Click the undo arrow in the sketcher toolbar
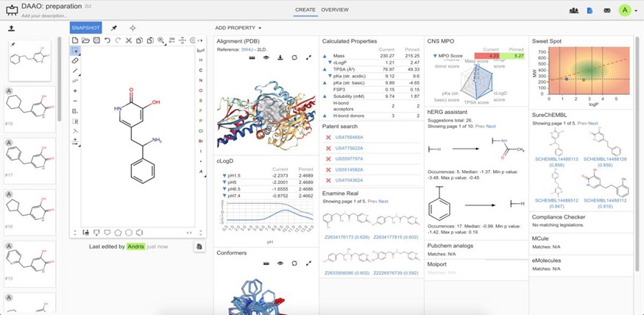 tap(107, 40)
